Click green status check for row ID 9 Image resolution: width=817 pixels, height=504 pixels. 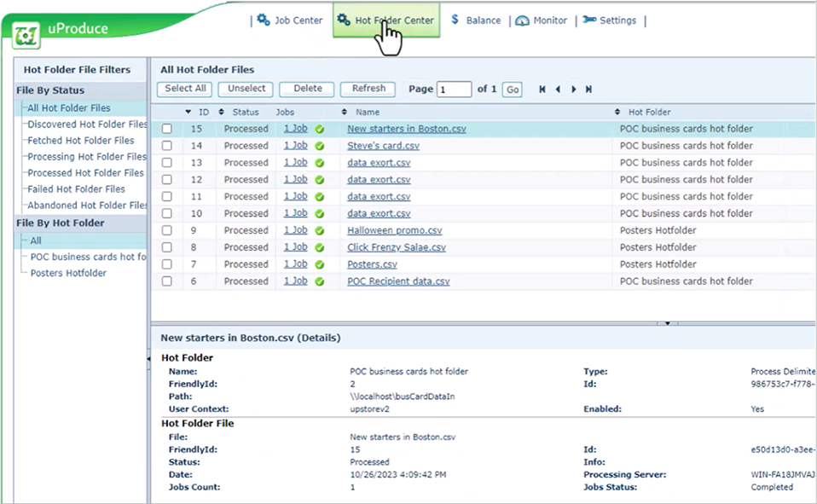(x=320, y=231)
